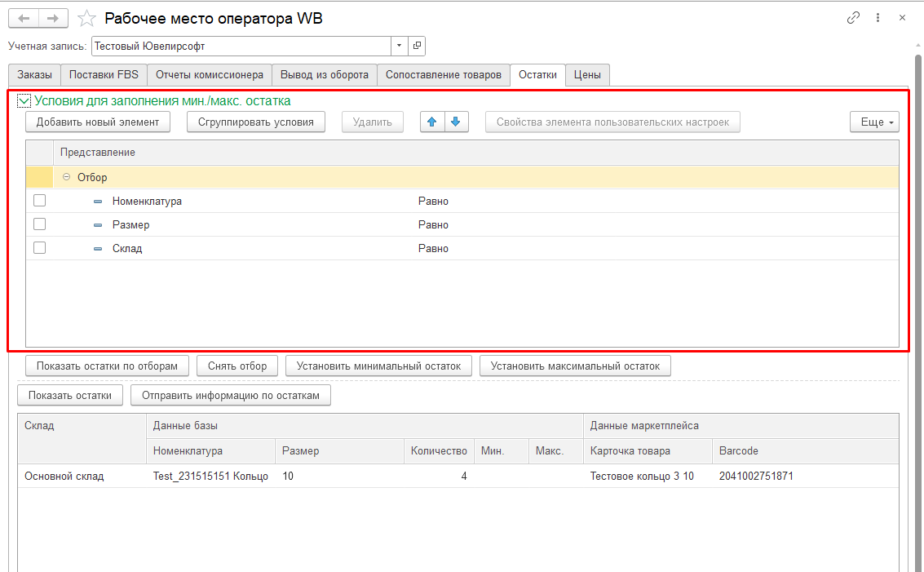Click Равно comparison in Номенклатура row
The width and height of the screenshot is (924, 572).
pos(433,201)
